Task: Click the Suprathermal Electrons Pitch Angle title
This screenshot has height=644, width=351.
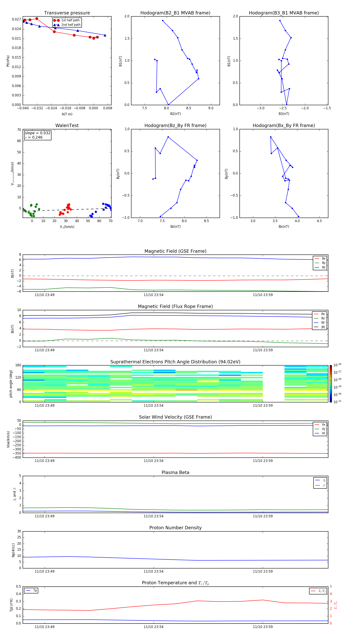Action: pos(175,362)
